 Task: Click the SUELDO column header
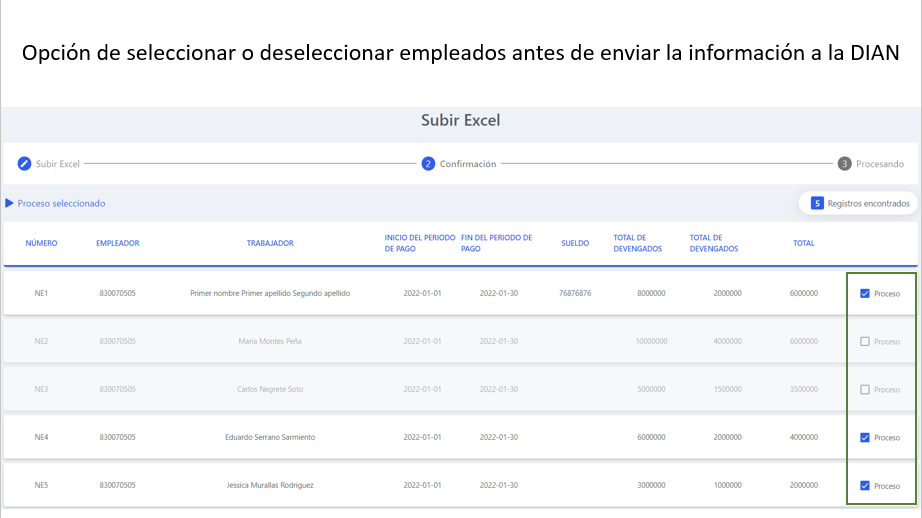(x=575, y=243)
